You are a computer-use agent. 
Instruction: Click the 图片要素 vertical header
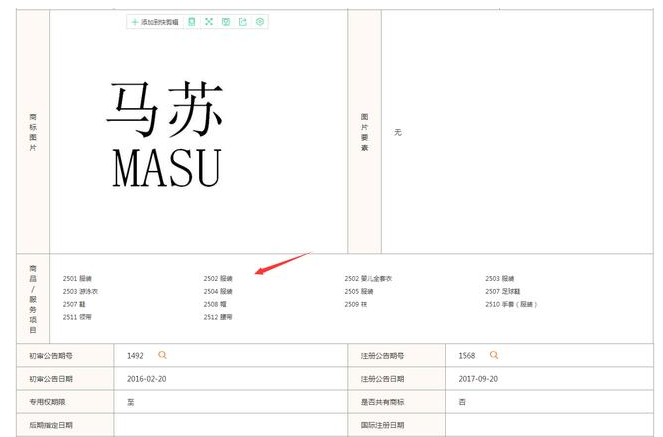(364, 132)
